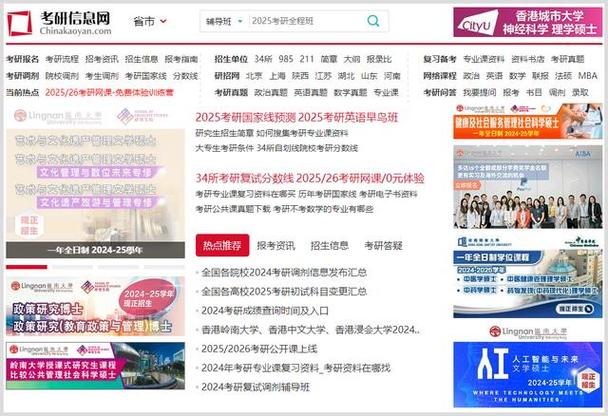Open the 比较公共管理社会科学硕士 banner

click(x=95, y=366)
